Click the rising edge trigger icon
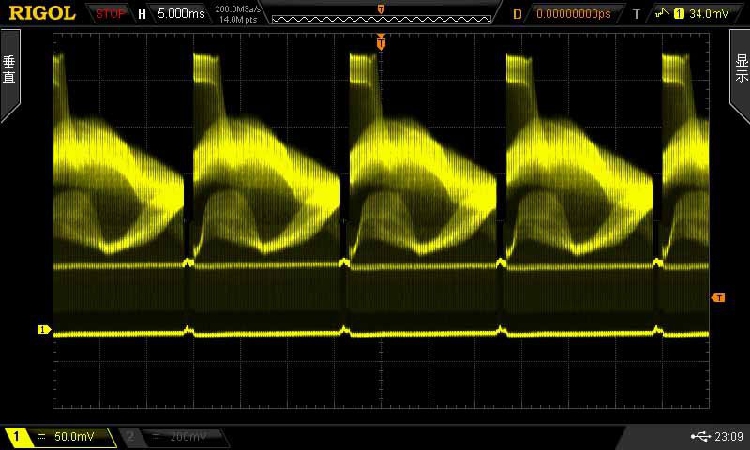Image resolution: width=750 pixels, height=450 pixels. pyautogui.click(x=660, y=14)
